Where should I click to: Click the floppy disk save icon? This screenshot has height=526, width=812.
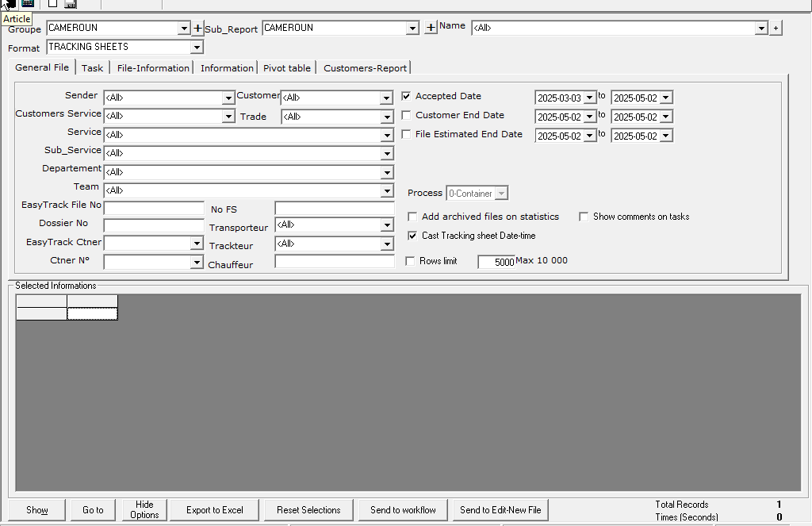pyautogui.click(x=70, y=5)
